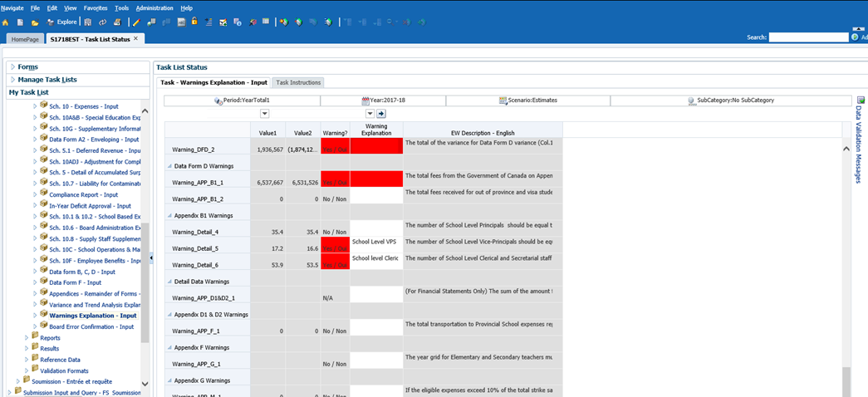This screenshot has width=868, height=397.
Task: Click the padlock Lock icon in toolbar
Action: 194,22
